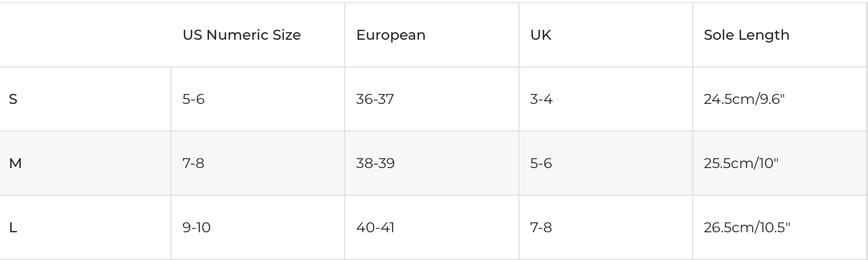Select the European column header

pos(390,35)
